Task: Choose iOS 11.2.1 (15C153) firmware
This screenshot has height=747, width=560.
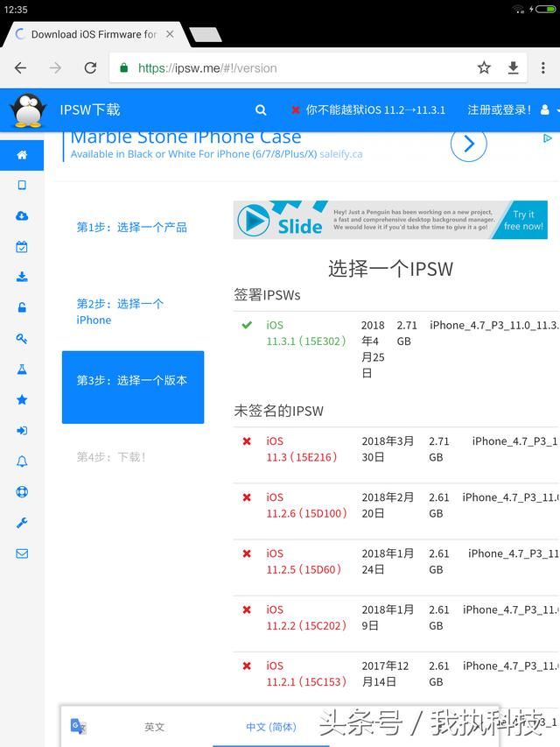Action: click(x=306, y=673)
